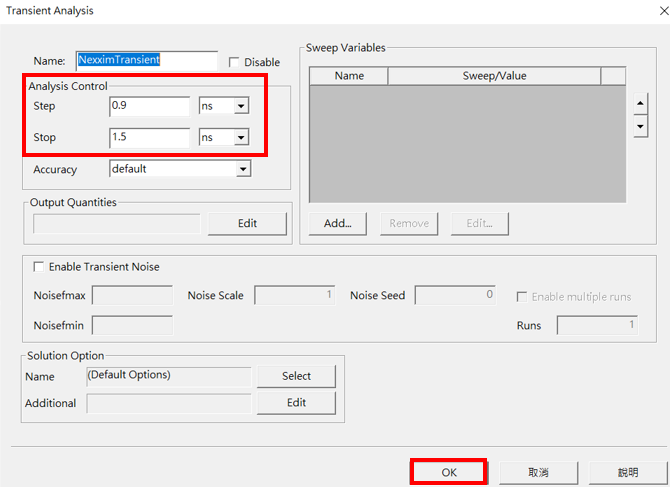Image resolution: width=670 pixels, height=487 pixels.
Task: Click the Noise Seed field
Action: (x=455, y=295)
